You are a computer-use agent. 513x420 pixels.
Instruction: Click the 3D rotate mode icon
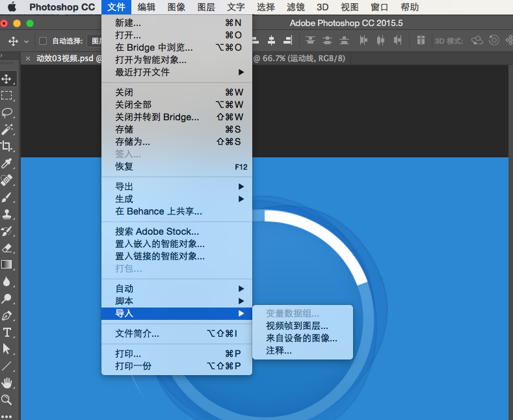477,40
